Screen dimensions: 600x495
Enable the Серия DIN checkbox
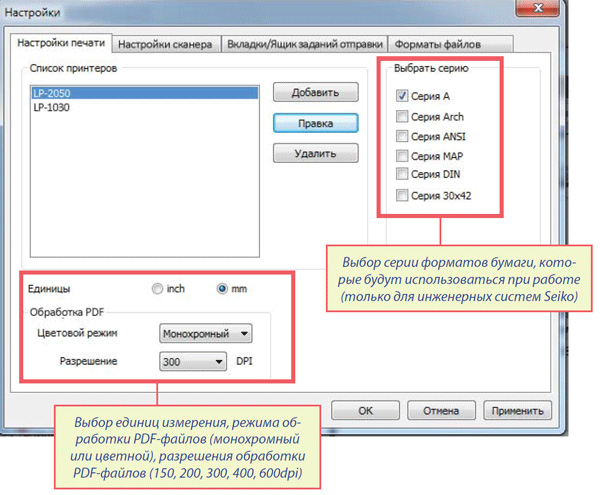(x=402, y=175)
